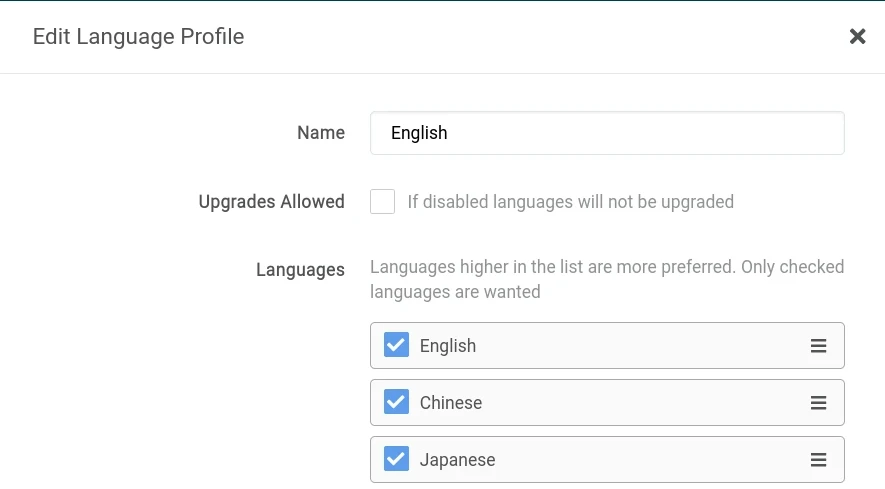The height and width of the screenshot is (489, 885).
Task: Uncheck the English language checkbox
Action: 396,345
